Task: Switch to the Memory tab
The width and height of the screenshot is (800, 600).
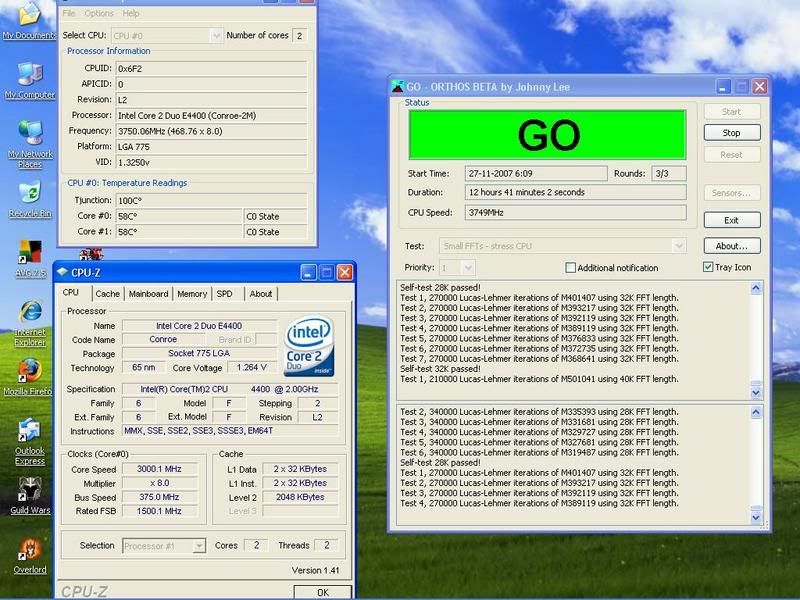Action: coord(192,294)
